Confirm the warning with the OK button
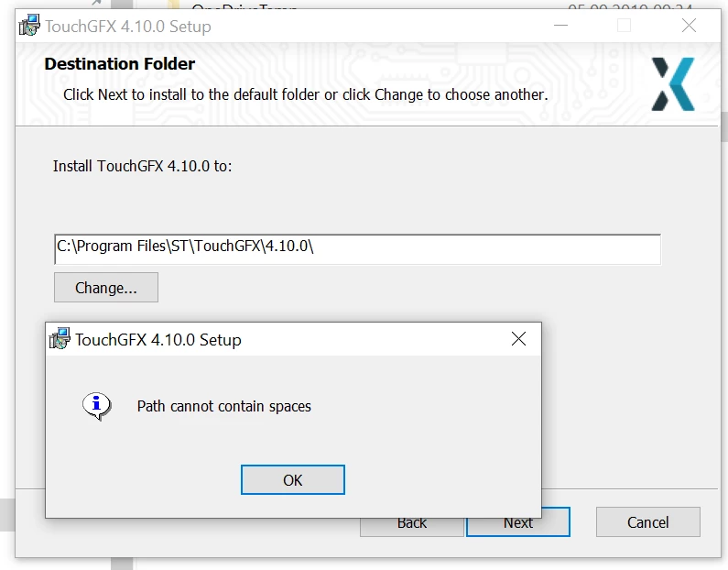 click(293, 480)
